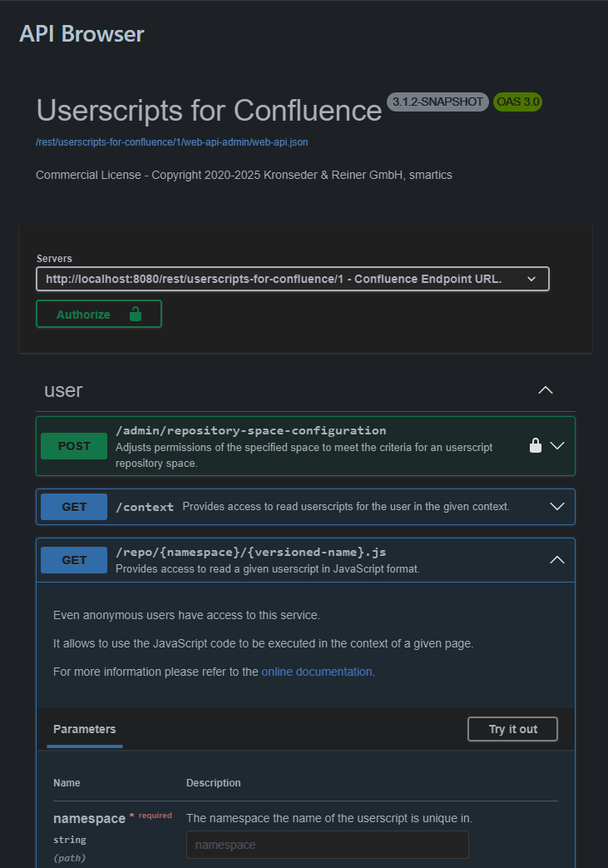Click the GET badge for the /repo endpoint
This screenshot has height=868, width=608.
pos(74,560)
